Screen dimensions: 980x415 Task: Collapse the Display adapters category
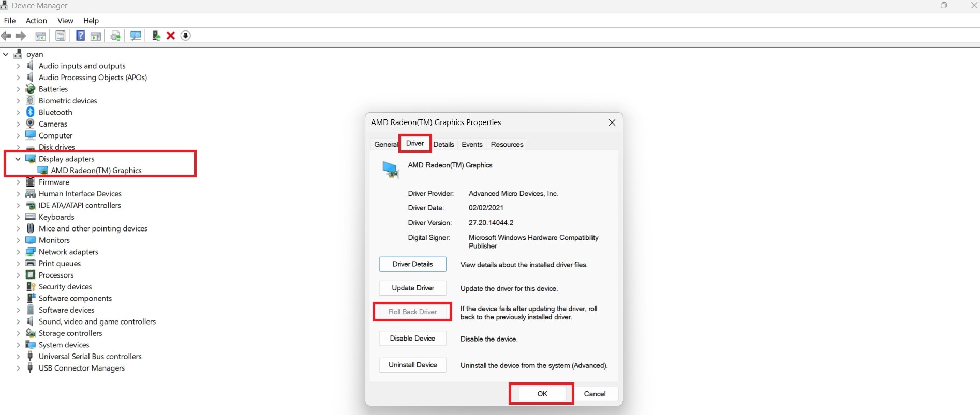[x=18, y=159]
